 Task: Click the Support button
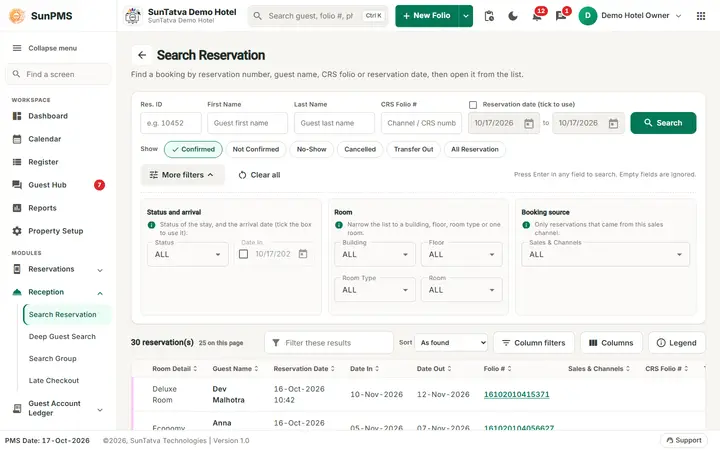pos(684,440)
